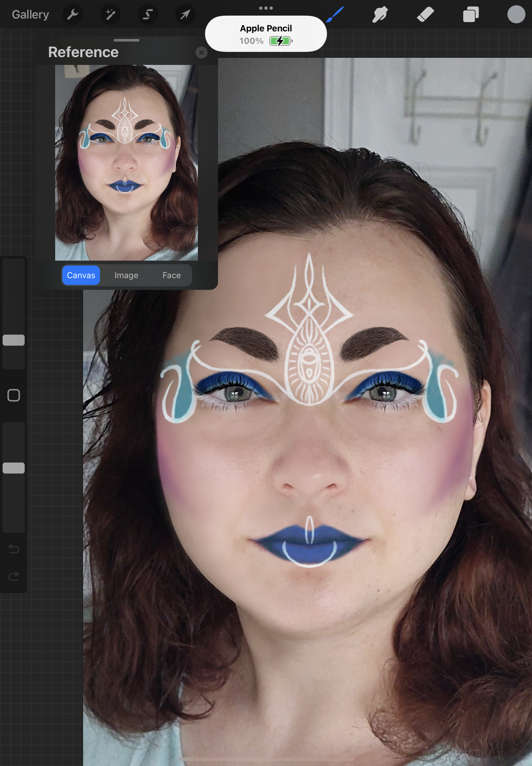Image resolution: width=532 pixels, height=766 pixels.
Task: Redo the last undone action
Action: (x=14, y=575)
